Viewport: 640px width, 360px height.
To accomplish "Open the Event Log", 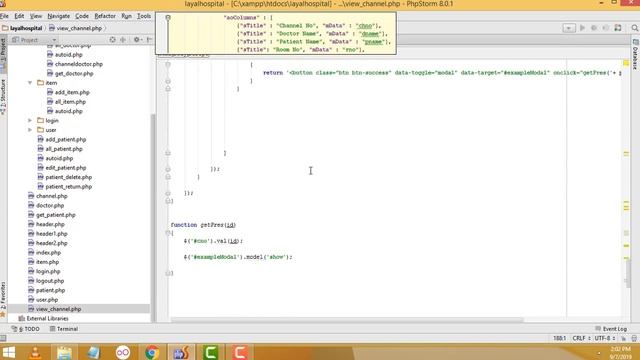I will (x=611, y=329).
